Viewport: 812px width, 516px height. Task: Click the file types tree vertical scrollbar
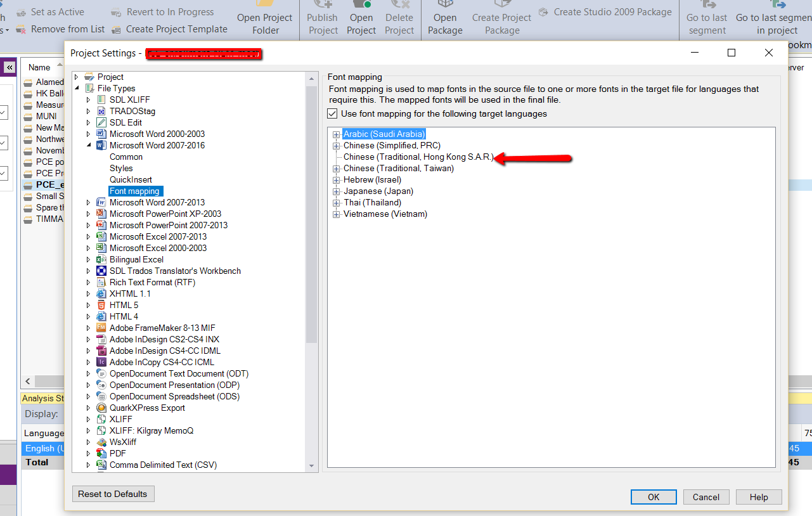click(x=311, y=271)
